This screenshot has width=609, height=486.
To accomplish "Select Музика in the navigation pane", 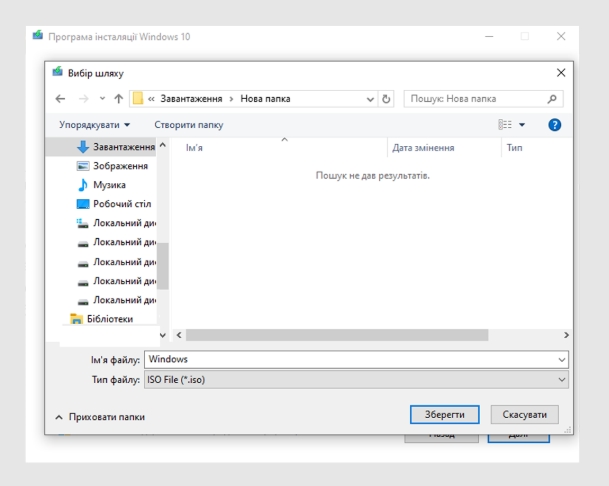I will (x=101, y=185).
